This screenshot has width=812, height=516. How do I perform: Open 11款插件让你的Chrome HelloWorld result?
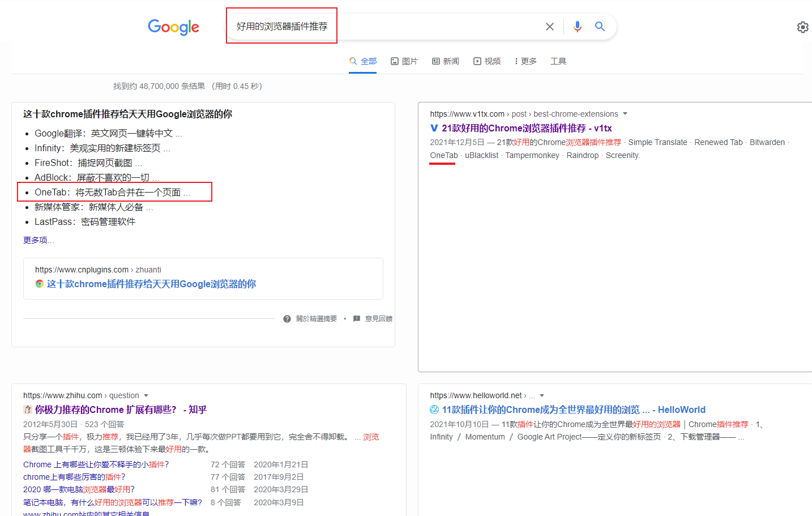coord(574,410)
